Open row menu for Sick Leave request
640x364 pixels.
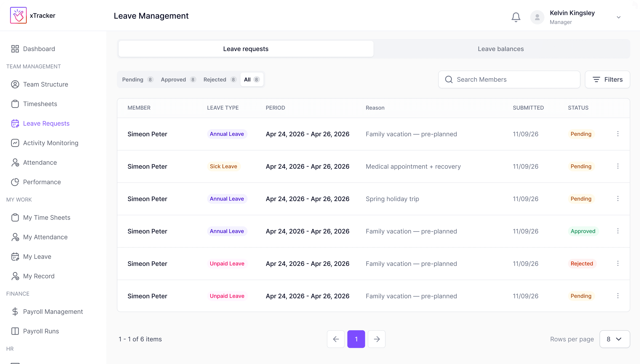pos(617,166)
